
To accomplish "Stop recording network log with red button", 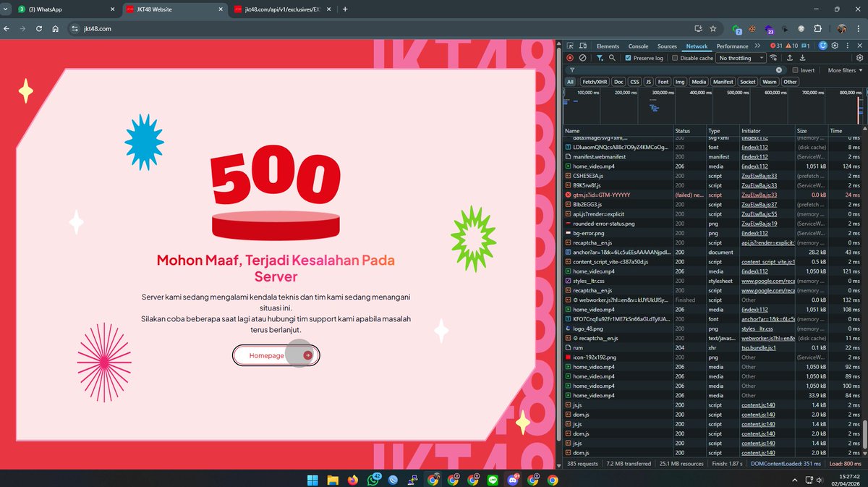I will pos(570,58).
